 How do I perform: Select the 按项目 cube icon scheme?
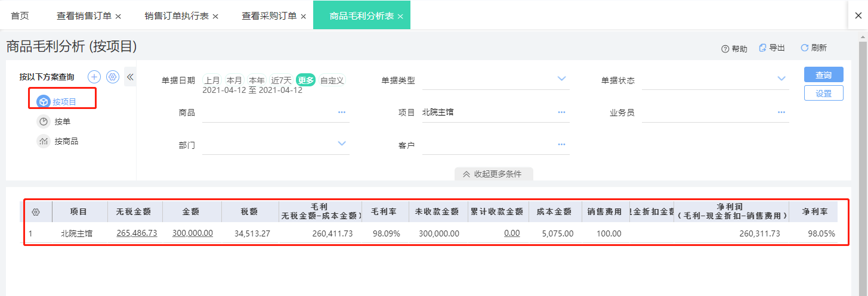coord(44,102)
